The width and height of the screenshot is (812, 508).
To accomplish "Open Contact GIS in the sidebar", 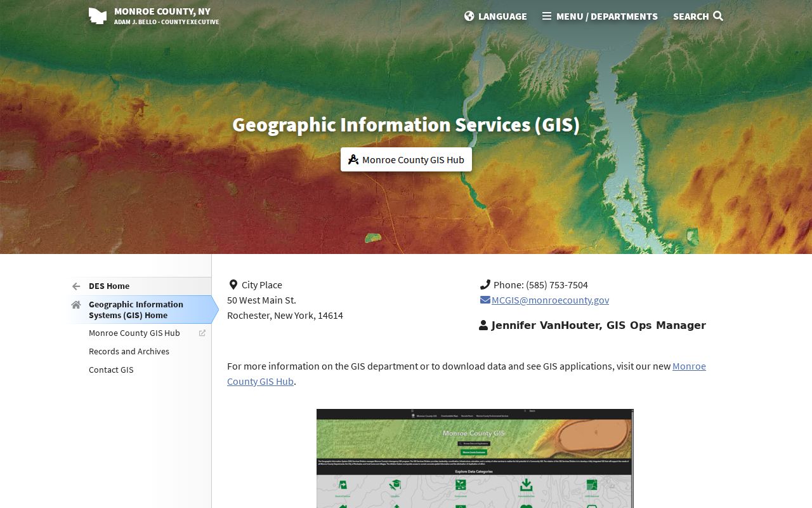I will pos(139,370).
